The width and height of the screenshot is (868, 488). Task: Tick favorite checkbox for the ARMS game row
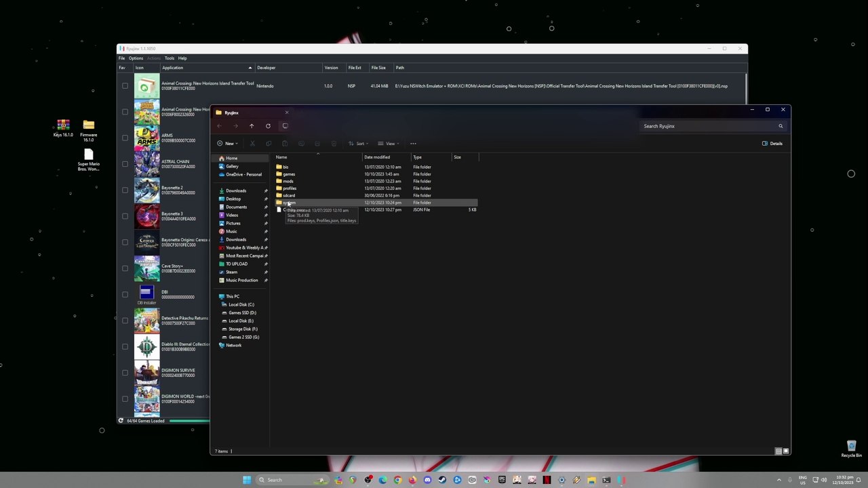point(125,138)
